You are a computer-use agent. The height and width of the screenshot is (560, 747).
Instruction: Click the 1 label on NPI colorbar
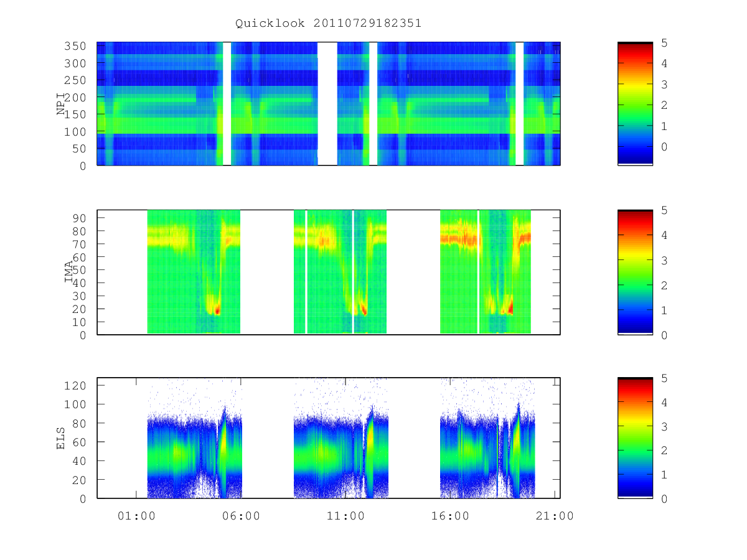[x=664, y=126]
